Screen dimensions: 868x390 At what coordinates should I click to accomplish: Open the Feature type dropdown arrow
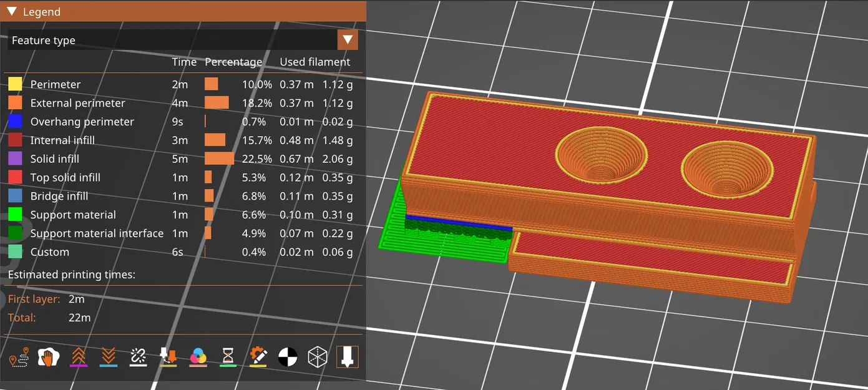(348, 40)
